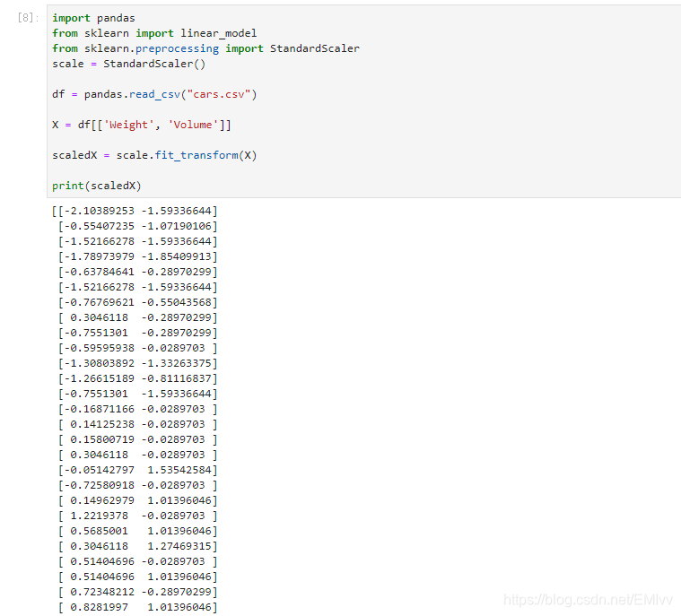
Task: Click output value 0.15800719
Action: 102,439
